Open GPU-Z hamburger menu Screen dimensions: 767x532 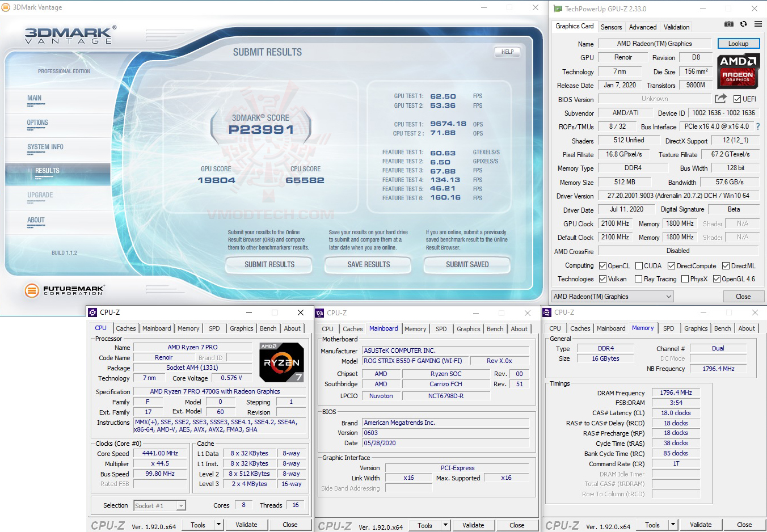758,24
